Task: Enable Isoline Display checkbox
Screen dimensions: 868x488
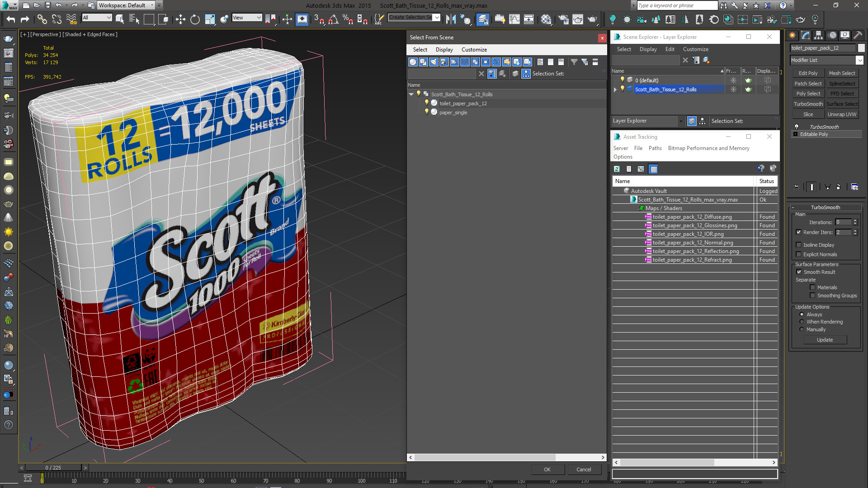Action: [799, 245]
